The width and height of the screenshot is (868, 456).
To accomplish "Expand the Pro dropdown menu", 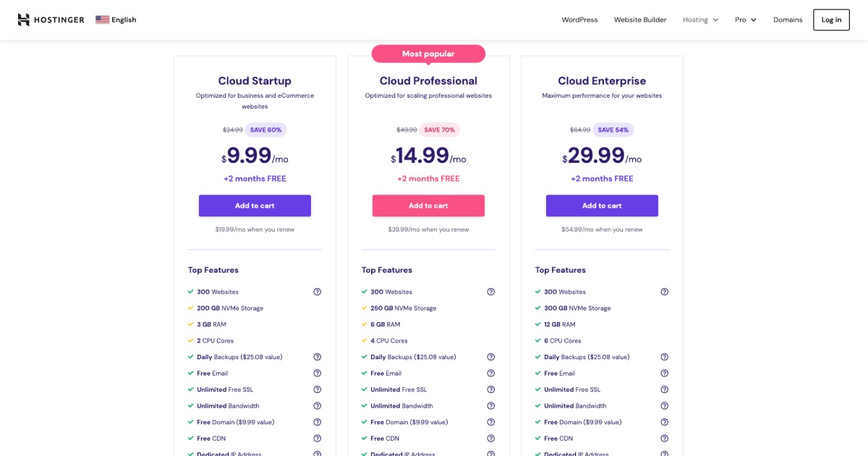I will coord(745,20).
